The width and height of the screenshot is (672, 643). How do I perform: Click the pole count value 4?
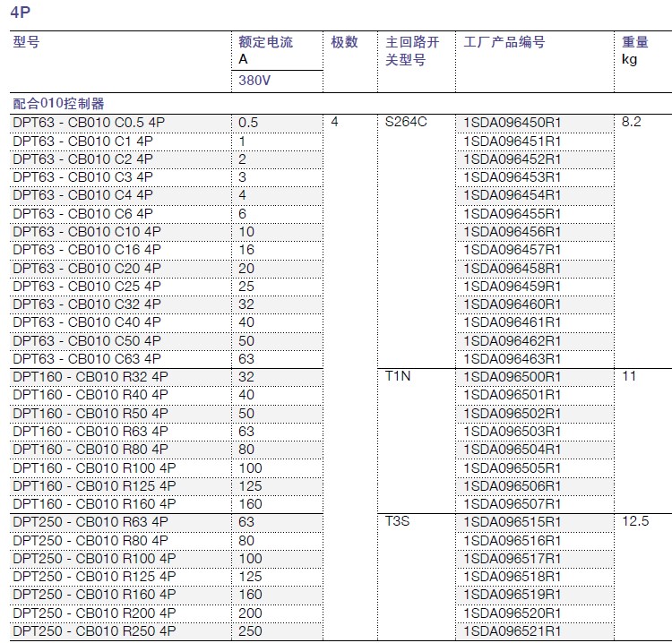click(335, 122)
